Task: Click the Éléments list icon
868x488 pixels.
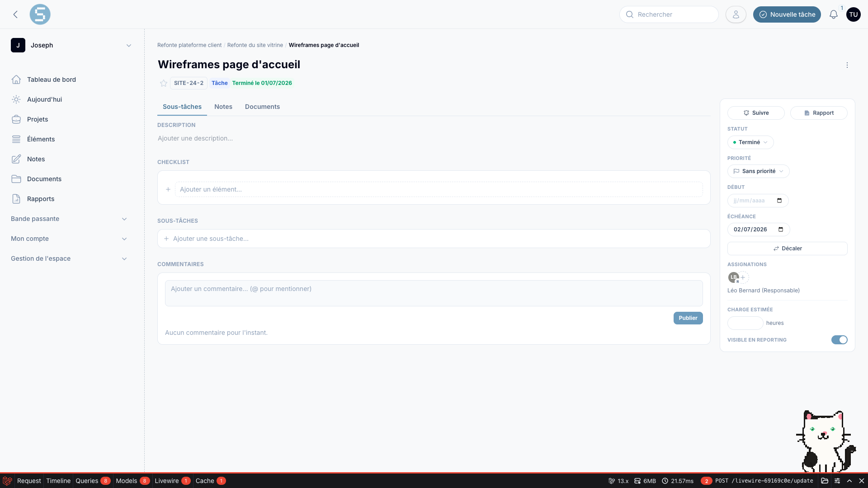Action: 16,139
